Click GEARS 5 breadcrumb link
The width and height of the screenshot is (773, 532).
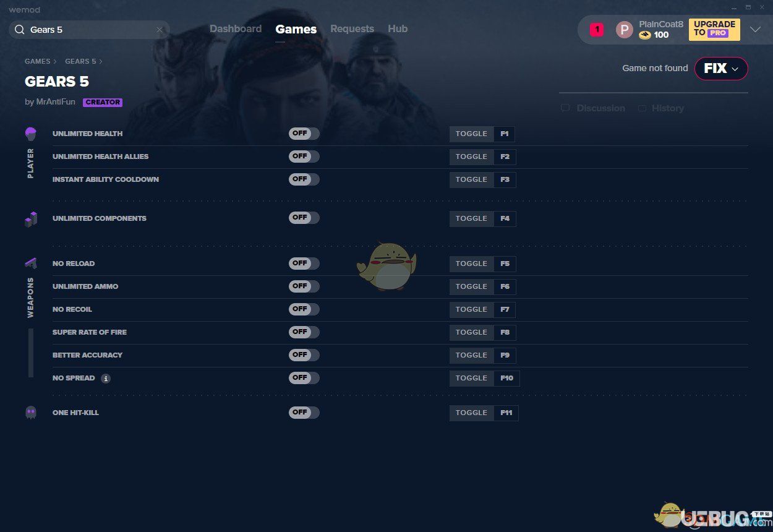[80, 61]
